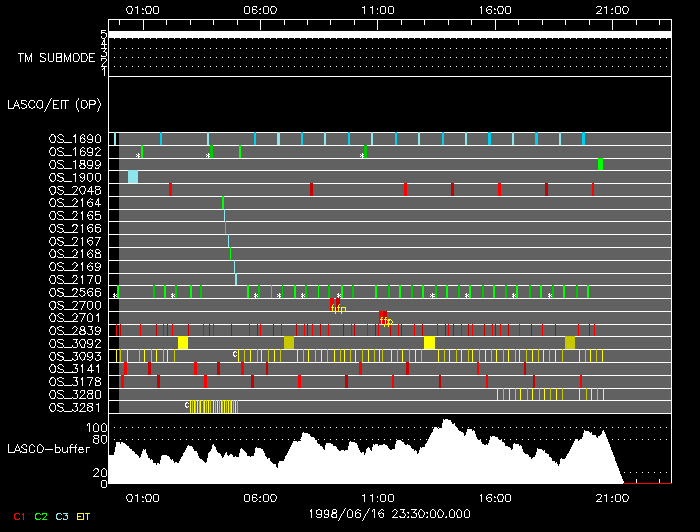Click the red marker in the OS_2701 row
Screen dimensions: 700x532
point(383,316)
